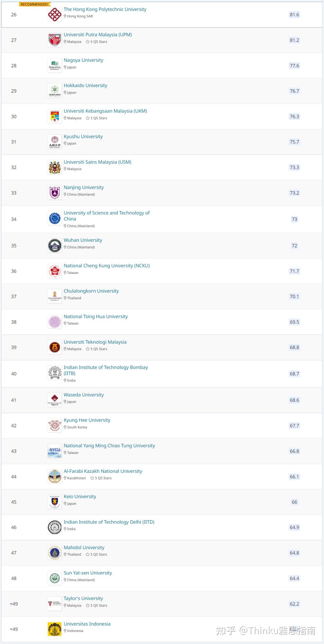Open Al-Farabi Kazakh National University link

pos(103,471)
